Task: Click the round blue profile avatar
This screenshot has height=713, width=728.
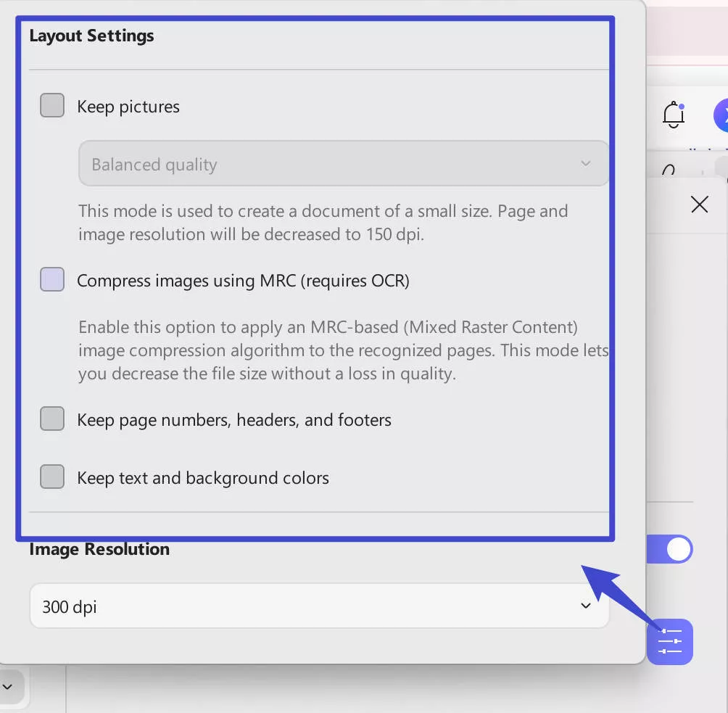Action: pyautogui.click(x=722, y=115)
